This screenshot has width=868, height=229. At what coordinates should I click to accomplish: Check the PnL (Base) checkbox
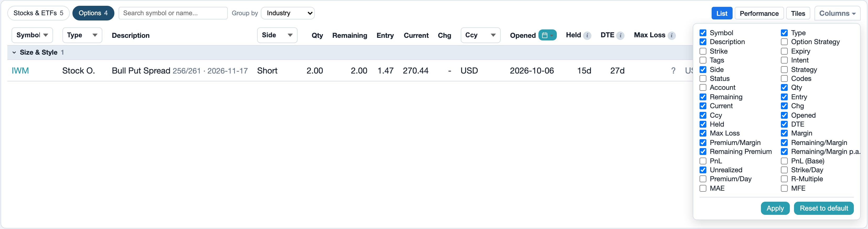pos(785,161)
